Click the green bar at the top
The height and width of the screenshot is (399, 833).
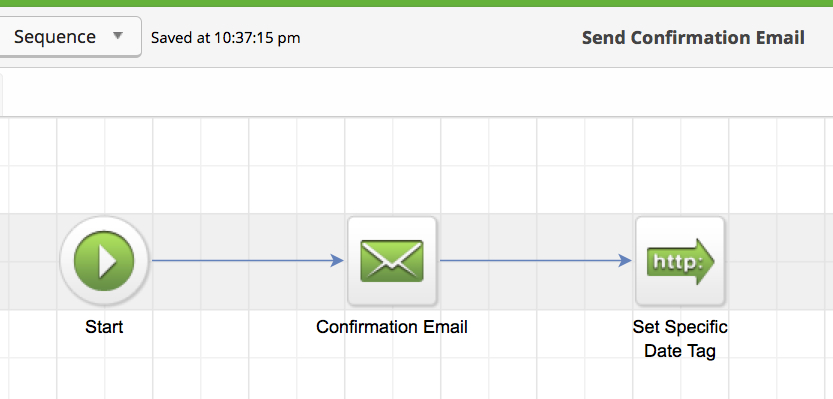coord(416,3)
